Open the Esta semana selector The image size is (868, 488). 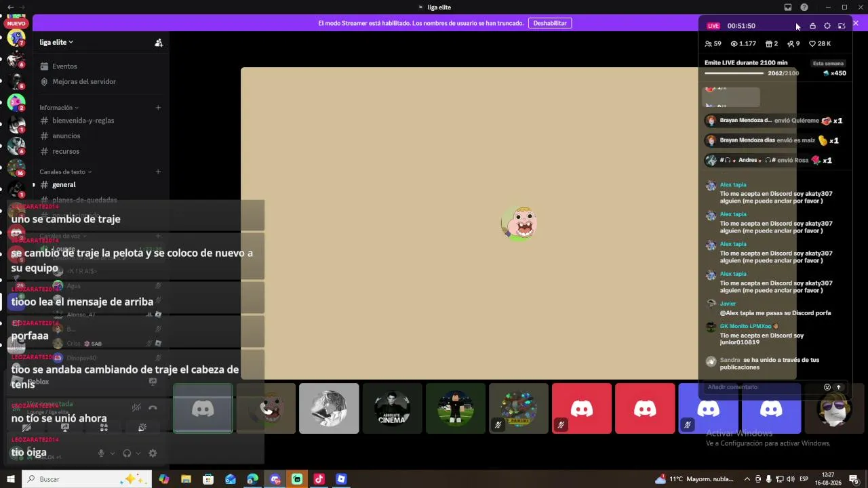(x=828, y=63)
